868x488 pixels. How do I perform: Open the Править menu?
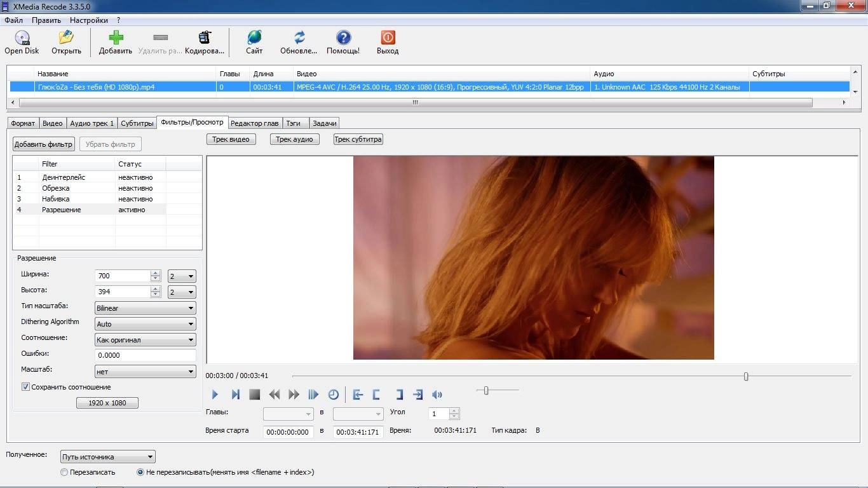(46, 20)
